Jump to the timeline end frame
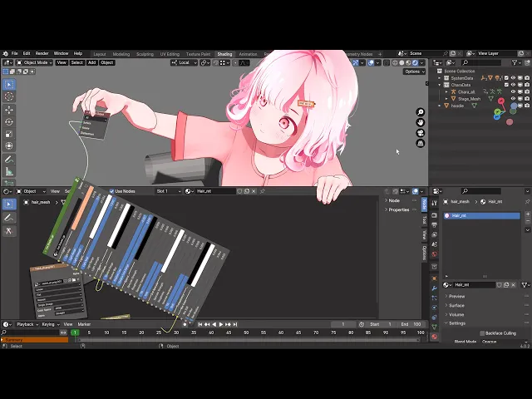Image resolution: width=532 pixels, height=399 pixels. point(235,324)
